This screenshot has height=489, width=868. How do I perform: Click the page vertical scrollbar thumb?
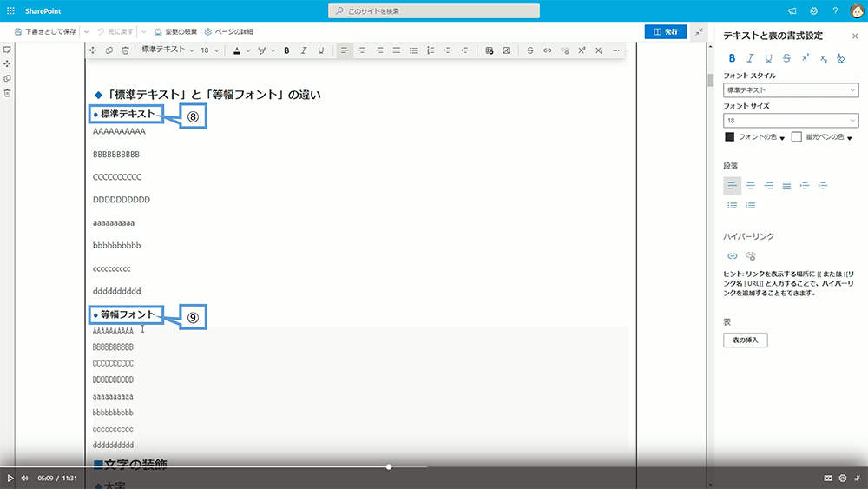click(710, 80)
